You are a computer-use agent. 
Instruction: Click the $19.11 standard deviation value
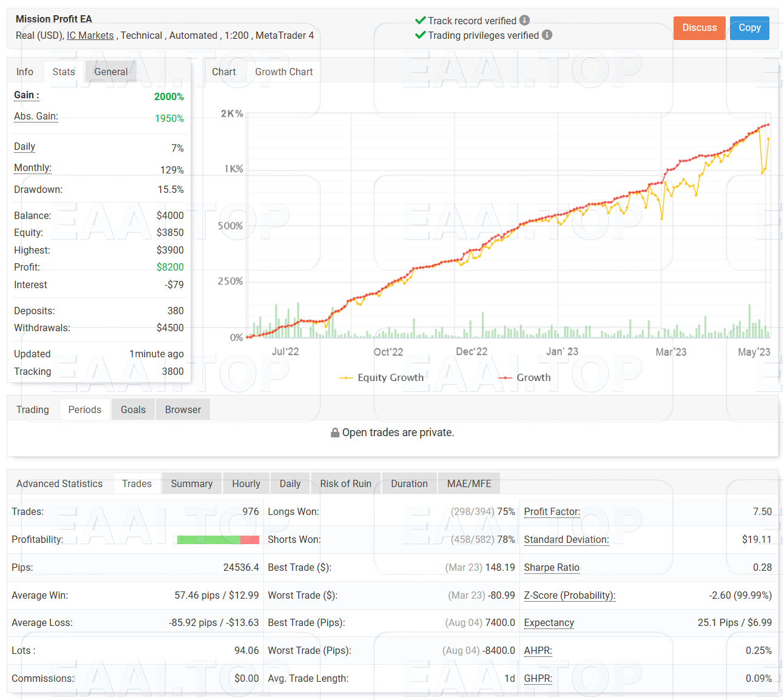point(757,540)
